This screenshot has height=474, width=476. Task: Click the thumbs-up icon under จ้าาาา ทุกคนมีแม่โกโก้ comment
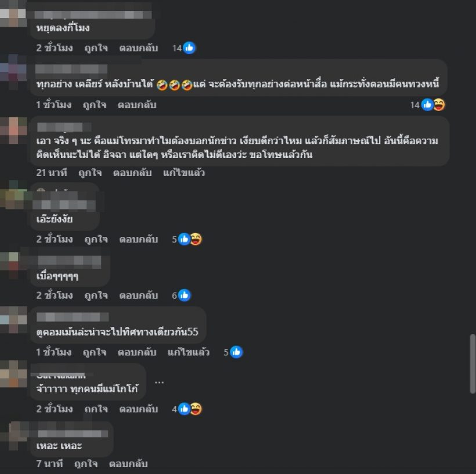pos(184,409)
